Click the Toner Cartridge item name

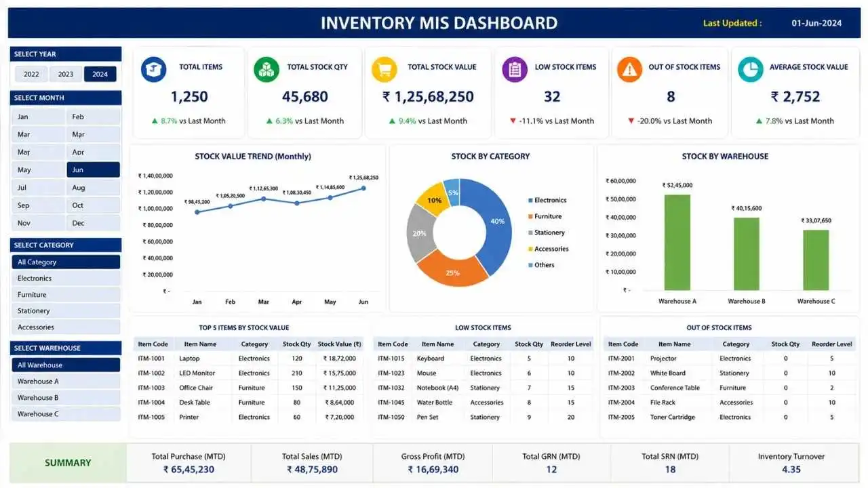[x=673, y=418]
